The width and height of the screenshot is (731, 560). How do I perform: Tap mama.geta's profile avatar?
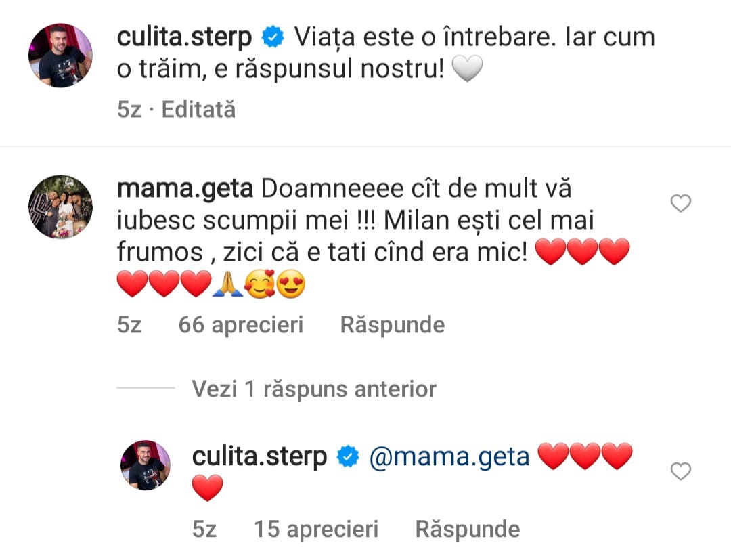pyautogui.click(x=60, y=207)
